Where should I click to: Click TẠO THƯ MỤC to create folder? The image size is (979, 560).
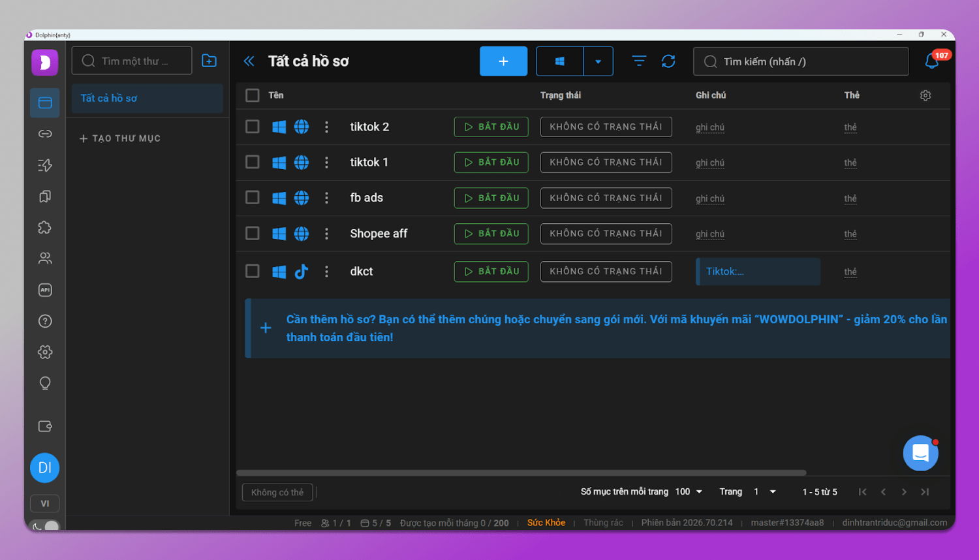click(120, 138)
